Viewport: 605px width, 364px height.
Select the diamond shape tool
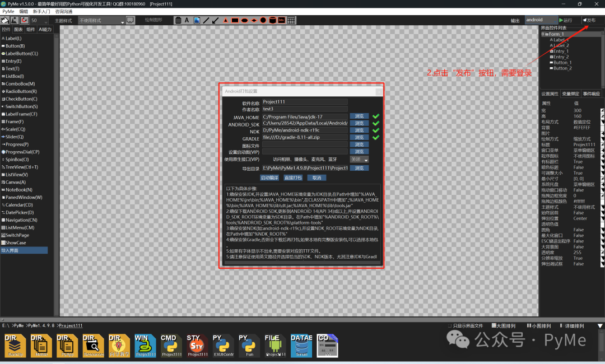(x=254, y=20)
